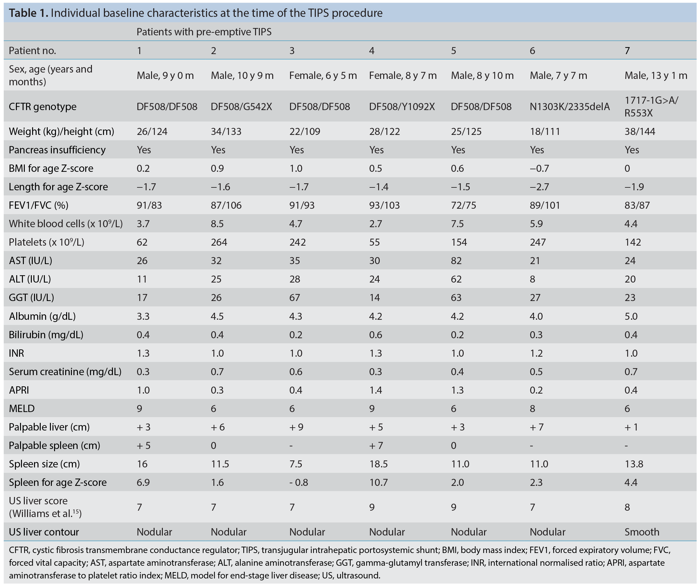The height and width of the screenshot is (588, 700).
Task: Select platelets value '264'
Action: [219, 242]
